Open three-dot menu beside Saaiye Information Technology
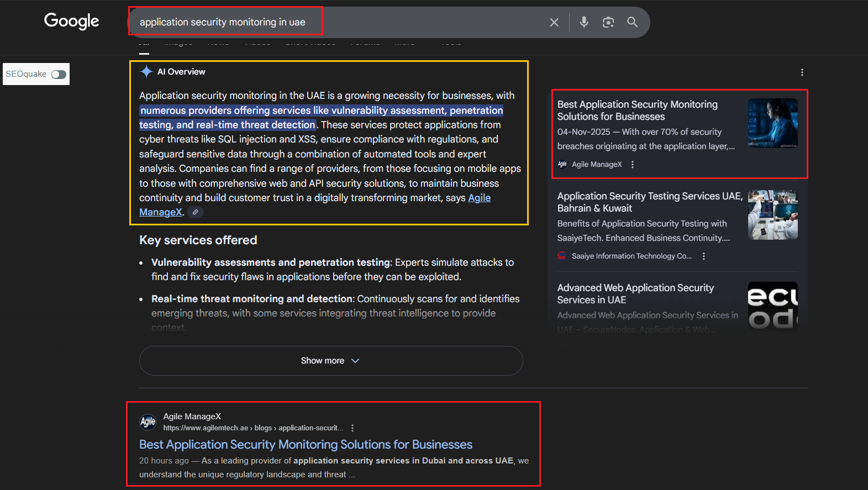This screenshot has height=490, width=868. [x=703, y=256]
